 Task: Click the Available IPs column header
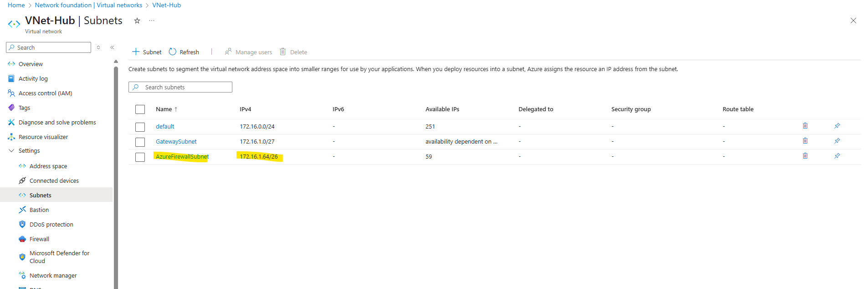442,109
